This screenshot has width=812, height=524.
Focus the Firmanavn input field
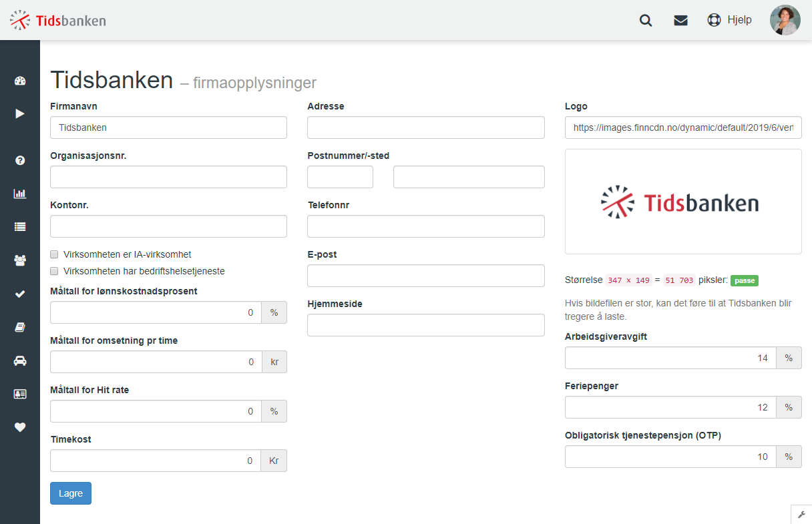(x=168, y=127)
